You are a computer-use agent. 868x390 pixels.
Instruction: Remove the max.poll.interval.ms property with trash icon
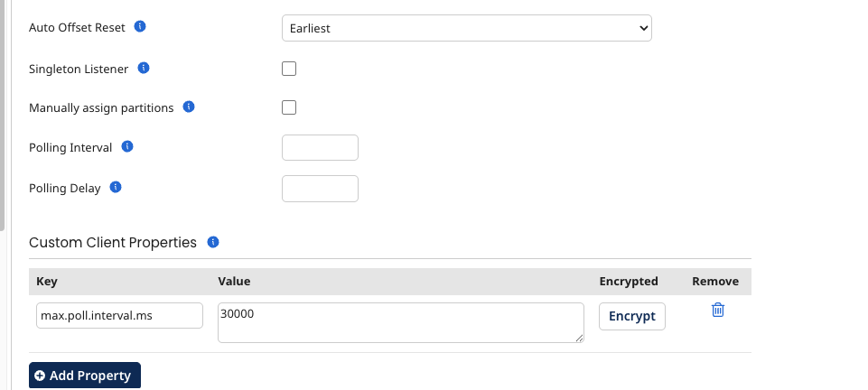tap(718, 310)
